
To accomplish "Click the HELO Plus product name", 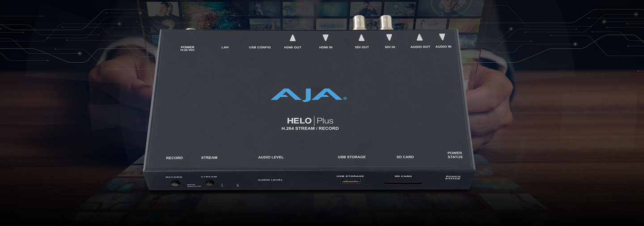I will pyautogui.click(x=310, y=120).
